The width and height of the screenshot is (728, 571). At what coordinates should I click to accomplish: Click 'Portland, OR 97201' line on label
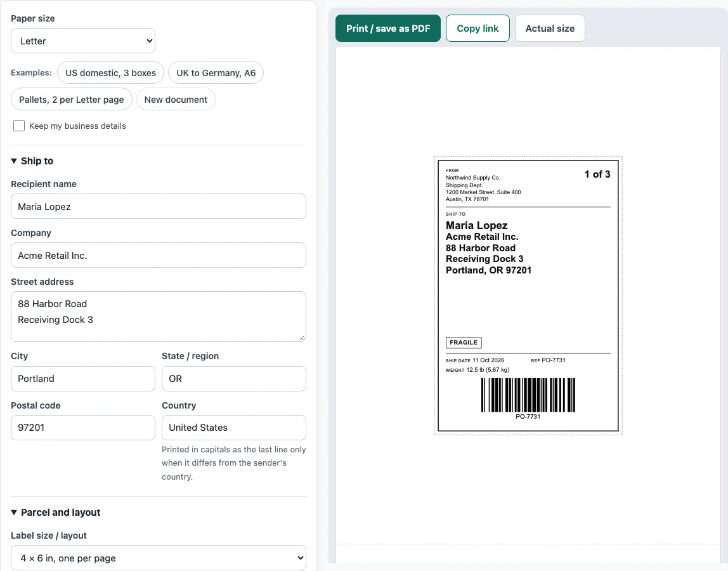(488, 270)
